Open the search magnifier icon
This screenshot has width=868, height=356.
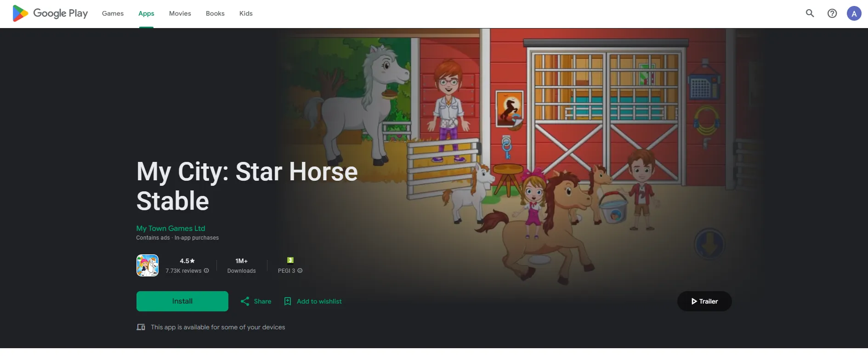coord(810,13)
